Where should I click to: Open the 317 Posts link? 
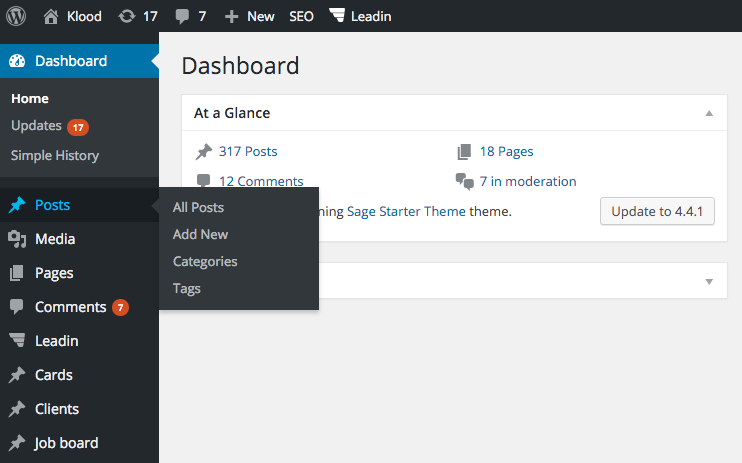pyautogui.click(x=247, y=152)
